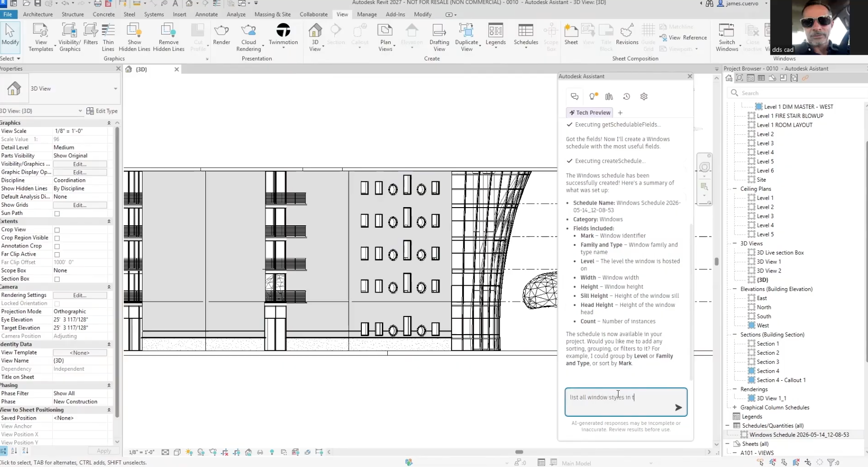Enable Crop View checkbox
The image size is (868, 467).
pyautogui.click(x=57, y=230)
